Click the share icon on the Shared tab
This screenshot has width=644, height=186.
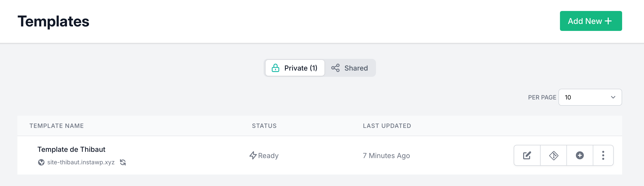pos(335,68)
